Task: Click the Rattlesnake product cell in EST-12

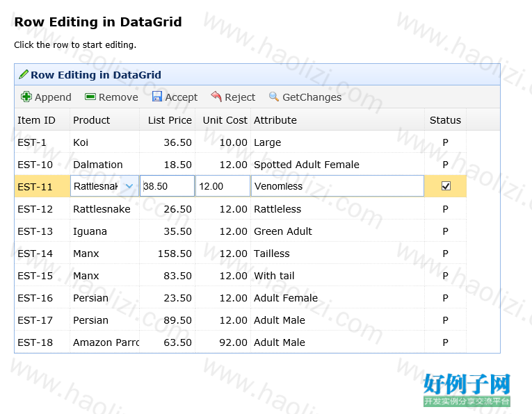Action: [x=105, y=208]
